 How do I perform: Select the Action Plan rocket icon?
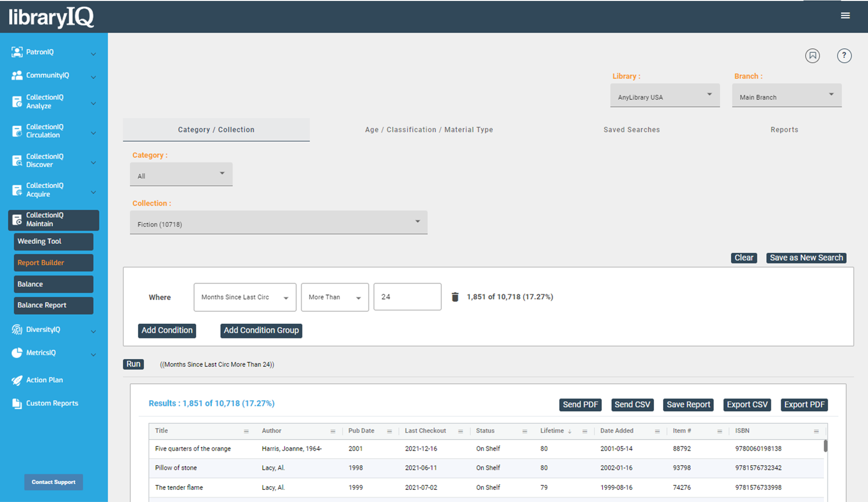tap(17, 380)
